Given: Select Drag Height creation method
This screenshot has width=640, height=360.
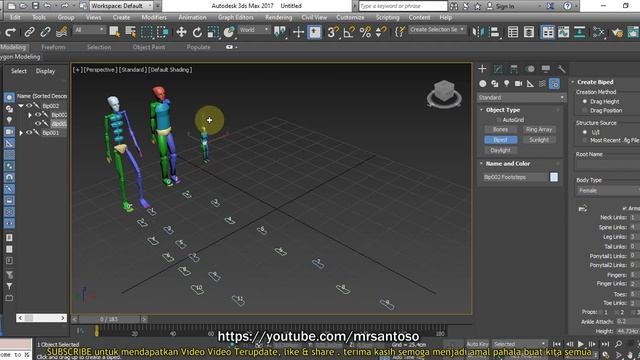Looking at the screenshot, I should pos(584,101).
